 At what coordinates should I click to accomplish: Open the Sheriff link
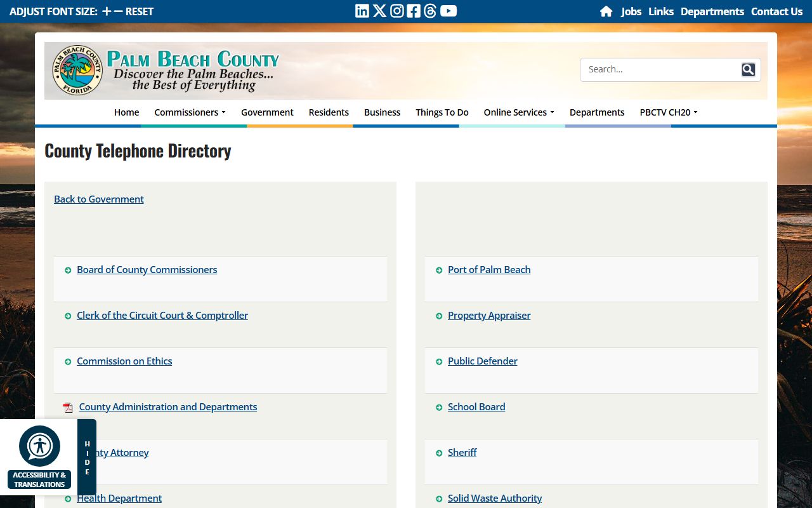coord(462,453)
